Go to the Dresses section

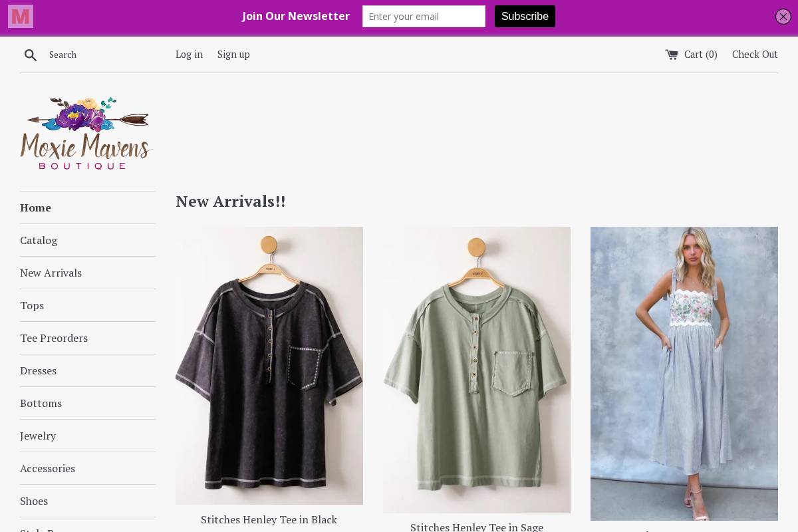point(38,370)
